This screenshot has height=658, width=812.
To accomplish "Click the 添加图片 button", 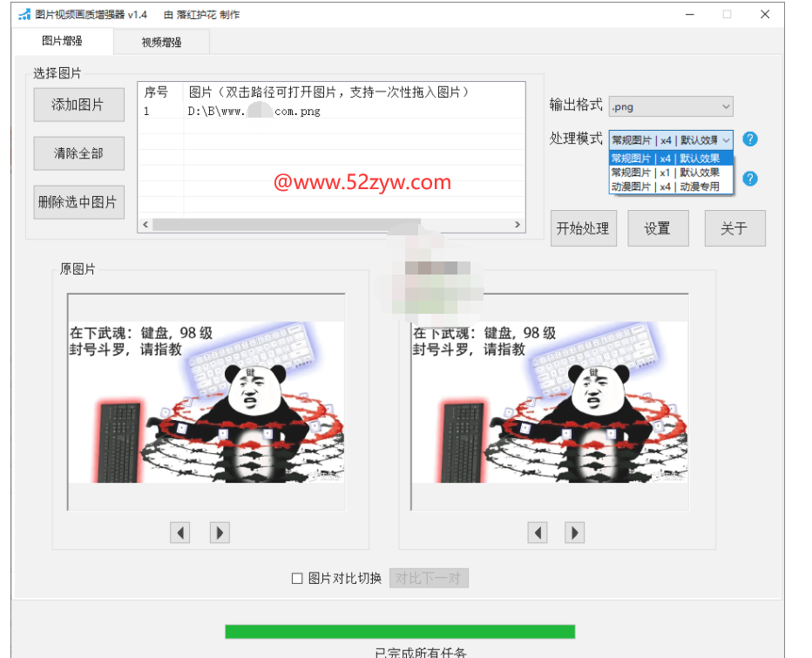I will [78, 105].
